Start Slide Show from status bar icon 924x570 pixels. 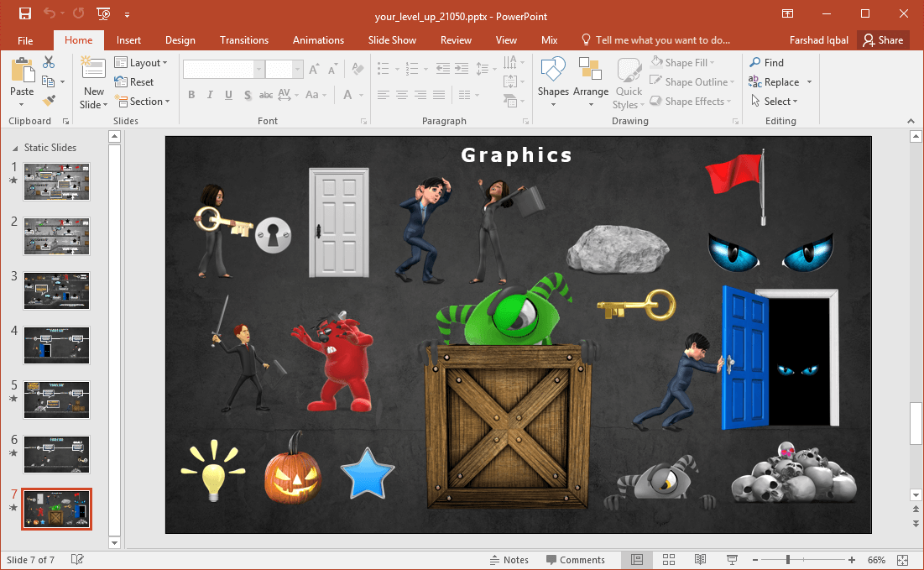pos(731,560)
